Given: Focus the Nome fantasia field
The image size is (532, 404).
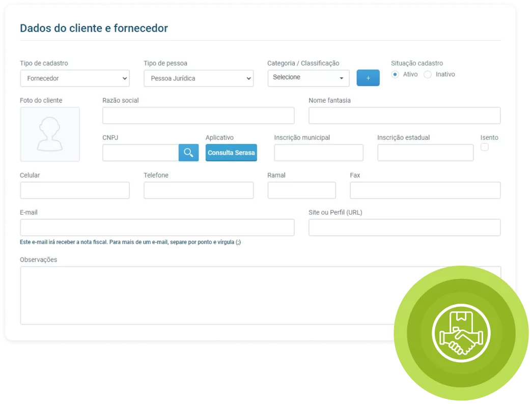Looking at the screenshot, I should coord(404,116).
